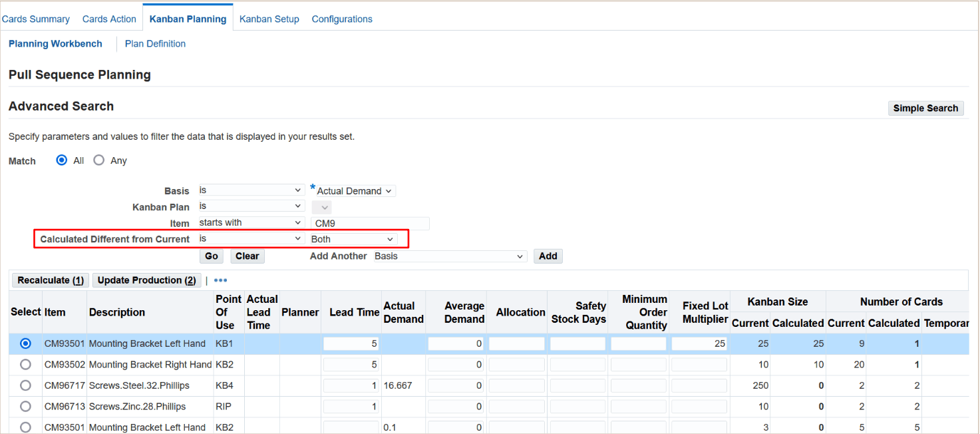Select the CM96713 row radio button
Image resolution: width=980 pixels, height=434 pixels.
(x=25, y=406)
